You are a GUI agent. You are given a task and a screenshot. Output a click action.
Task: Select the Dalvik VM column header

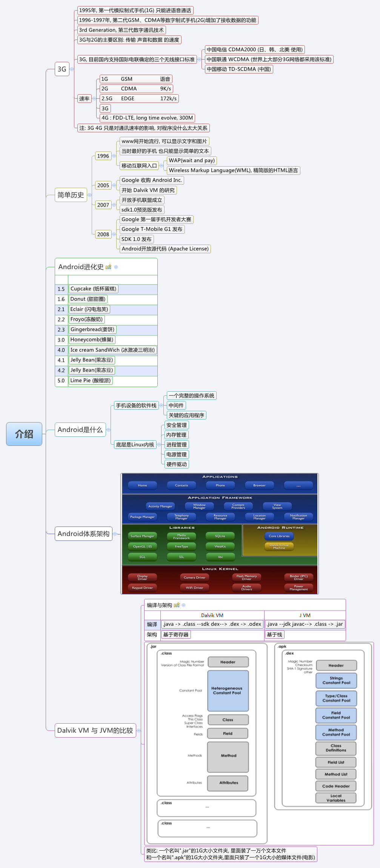click(212, 615)
